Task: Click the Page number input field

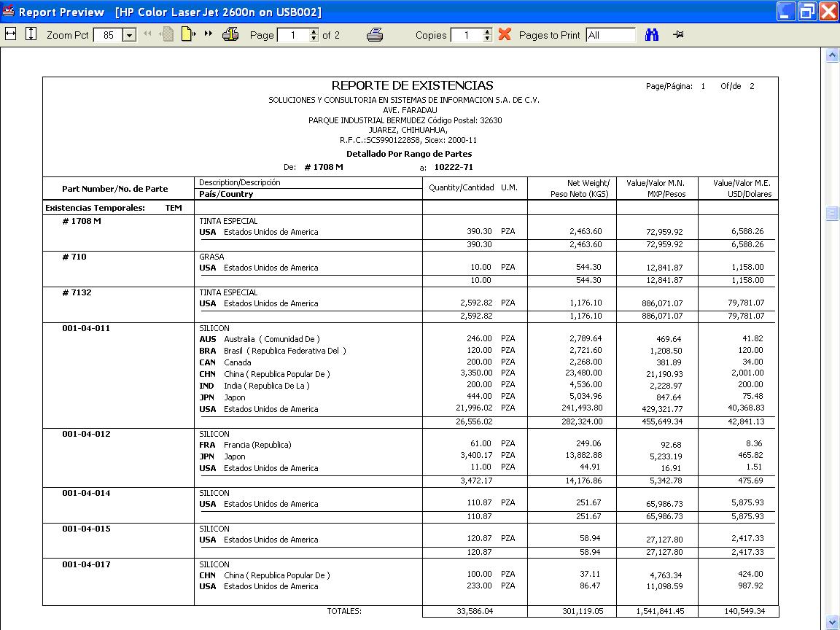Action: [x=294, y=35]
